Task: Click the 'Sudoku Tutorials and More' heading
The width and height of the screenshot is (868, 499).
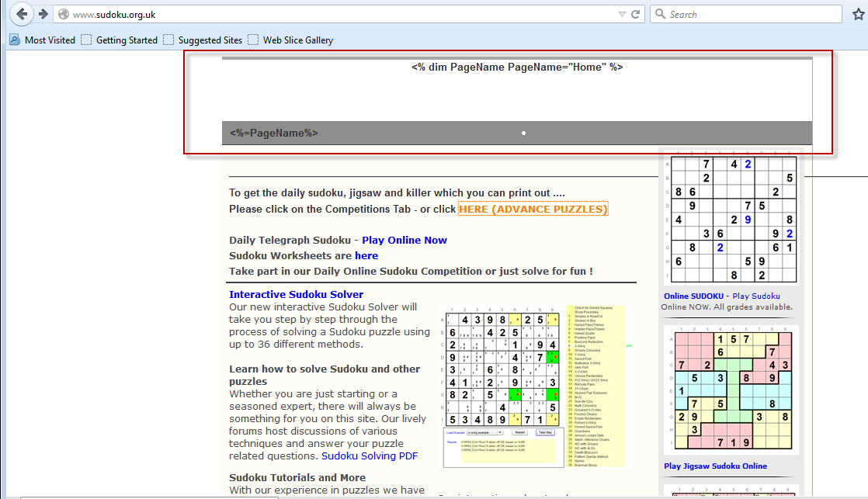Action: [297, 477]
